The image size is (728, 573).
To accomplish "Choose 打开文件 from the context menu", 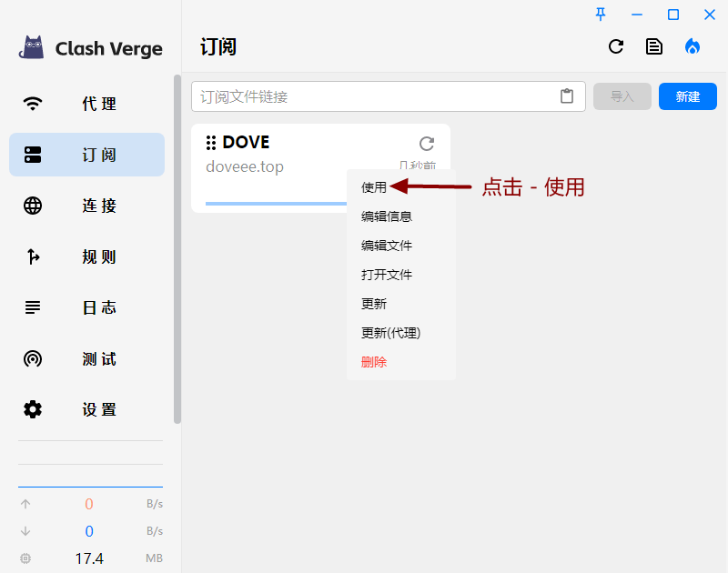I will (x=401, y=275).
